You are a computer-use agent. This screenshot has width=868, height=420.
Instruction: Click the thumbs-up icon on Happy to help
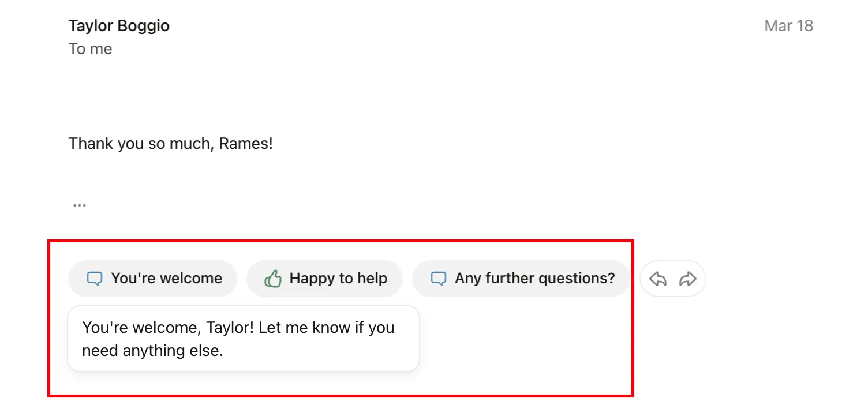pos(272,279)
